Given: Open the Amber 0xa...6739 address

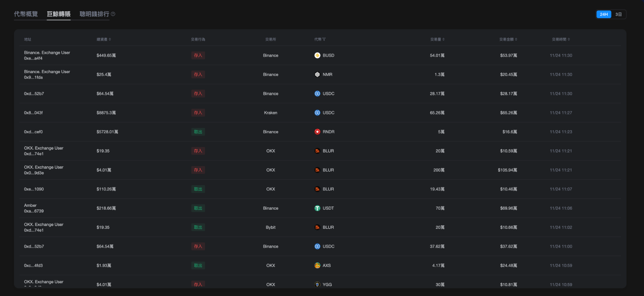Looking at the screenshot, I should click(x=34, y=208).
